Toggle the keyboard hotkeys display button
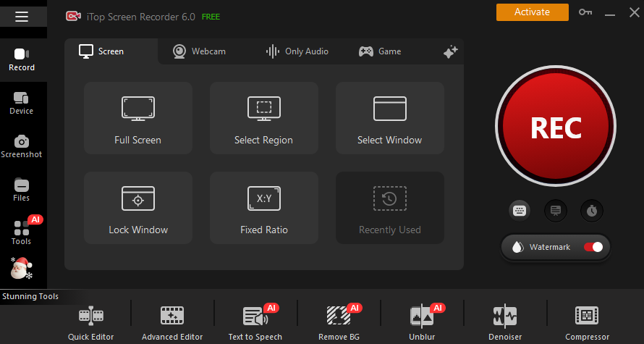The image size is (644, 344). tap(520, 211)
